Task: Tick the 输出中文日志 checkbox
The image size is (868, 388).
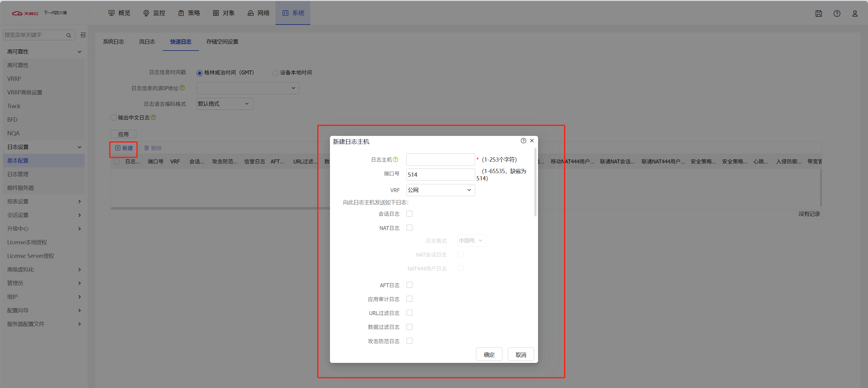Action: (x=113, y=117)
